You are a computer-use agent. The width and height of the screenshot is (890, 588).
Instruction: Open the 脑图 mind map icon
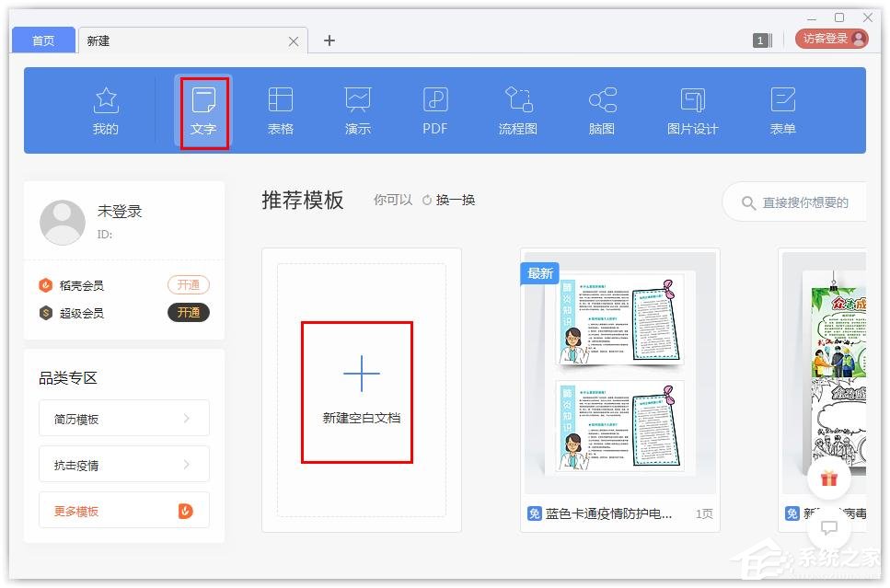pos(602,109)
